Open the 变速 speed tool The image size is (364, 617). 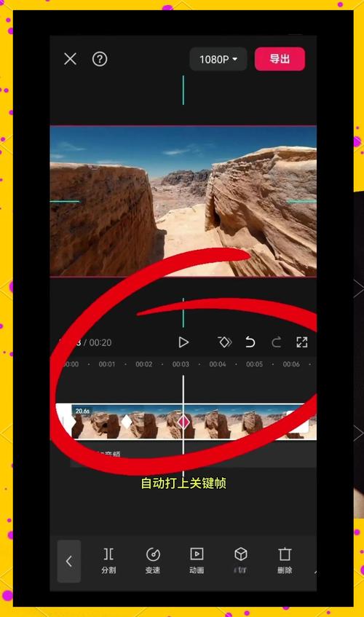[x=153, y=560]
